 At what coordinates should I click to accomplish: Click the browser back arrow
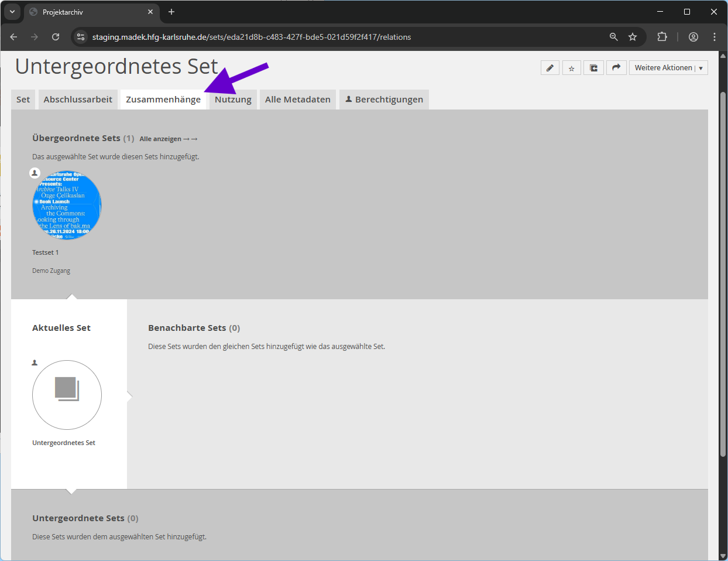pos(13,37)
